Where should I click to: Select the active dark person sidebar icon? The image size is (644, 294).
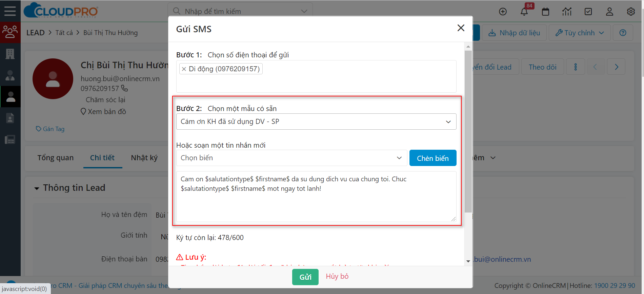pyautogui.click(x=11, y=96)
